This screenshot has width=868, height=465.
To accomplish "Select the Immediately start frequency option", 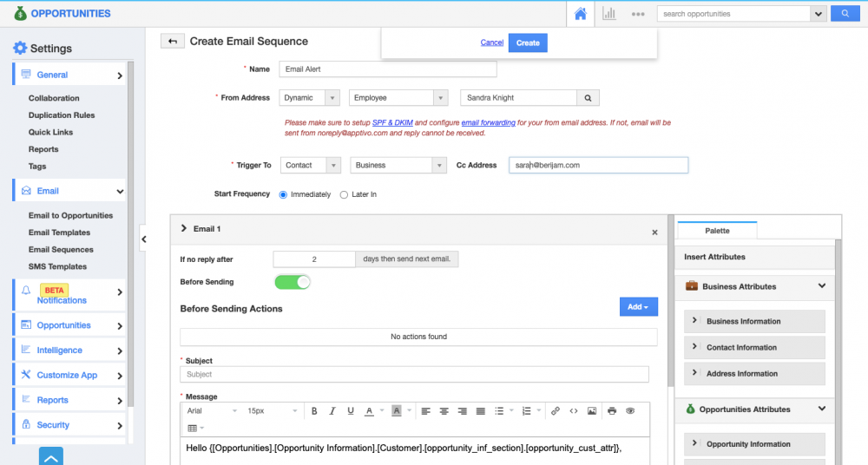I will coord(283,195).
